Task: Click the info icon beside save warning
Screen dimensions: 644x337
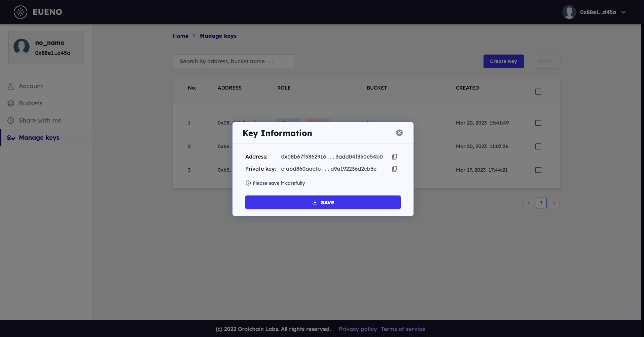Action: pyautogui.click(x=248, y=183)
